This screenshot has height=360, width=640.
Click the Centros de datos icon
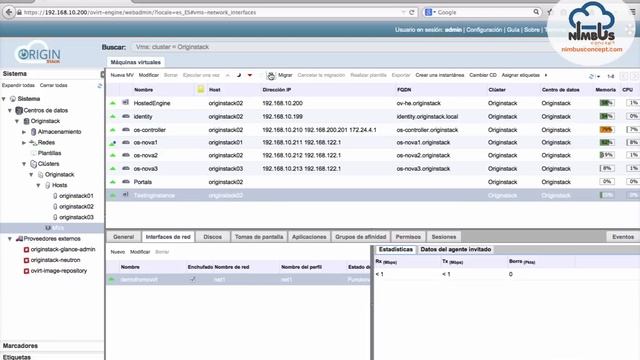(19, 110)
